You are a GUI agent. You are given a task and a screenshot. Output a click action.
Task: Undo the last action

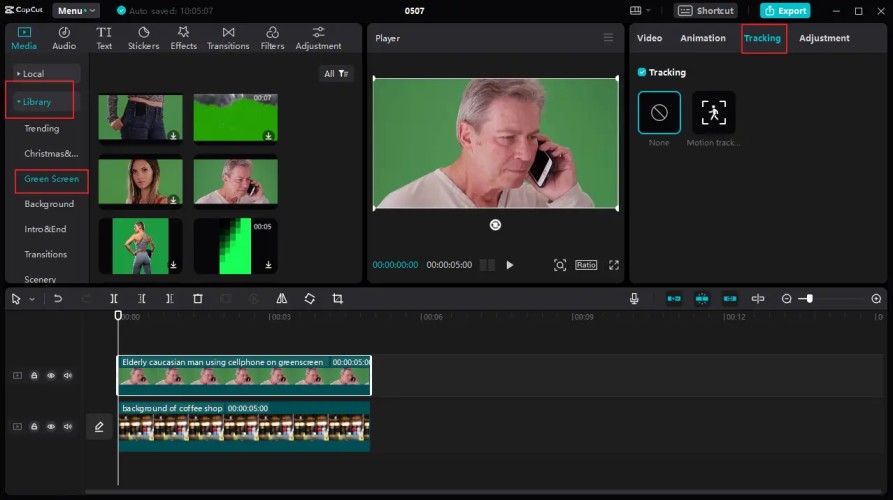click(x=58, y=298)
